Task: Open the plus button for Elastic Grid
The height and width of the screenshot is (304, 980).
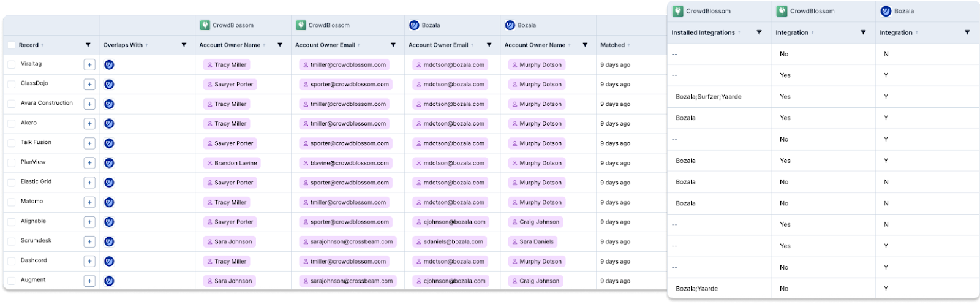Action: tap(89, 182)
